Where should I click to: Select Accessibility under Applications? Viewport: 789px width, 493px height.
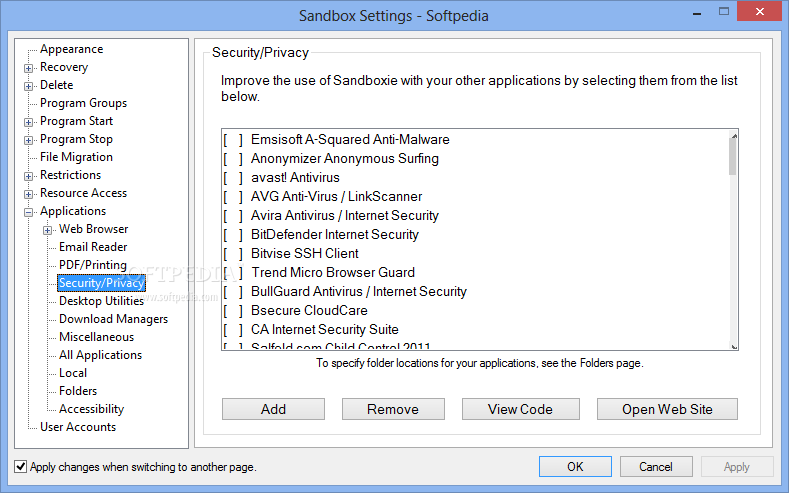[92, 409]
